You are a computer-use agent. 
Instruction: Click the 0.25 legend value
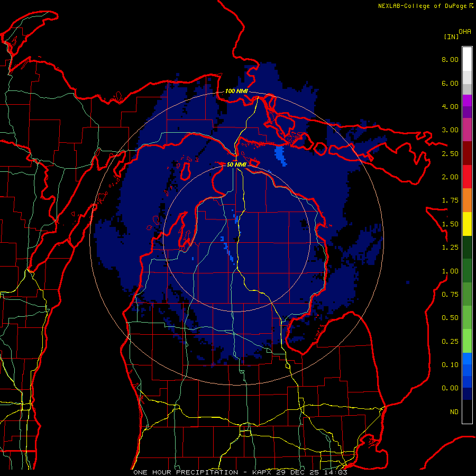pos(450,342)
